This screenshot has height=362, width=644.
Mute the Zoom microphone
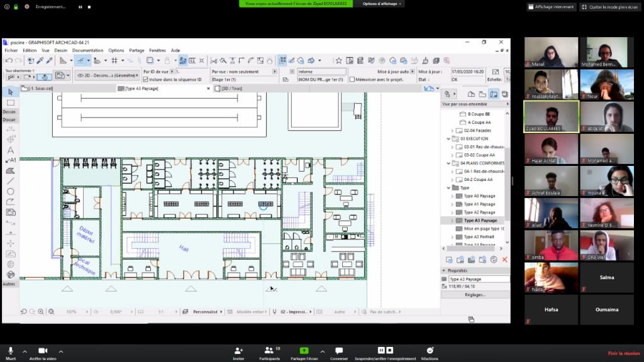click(x=11, y=350)
